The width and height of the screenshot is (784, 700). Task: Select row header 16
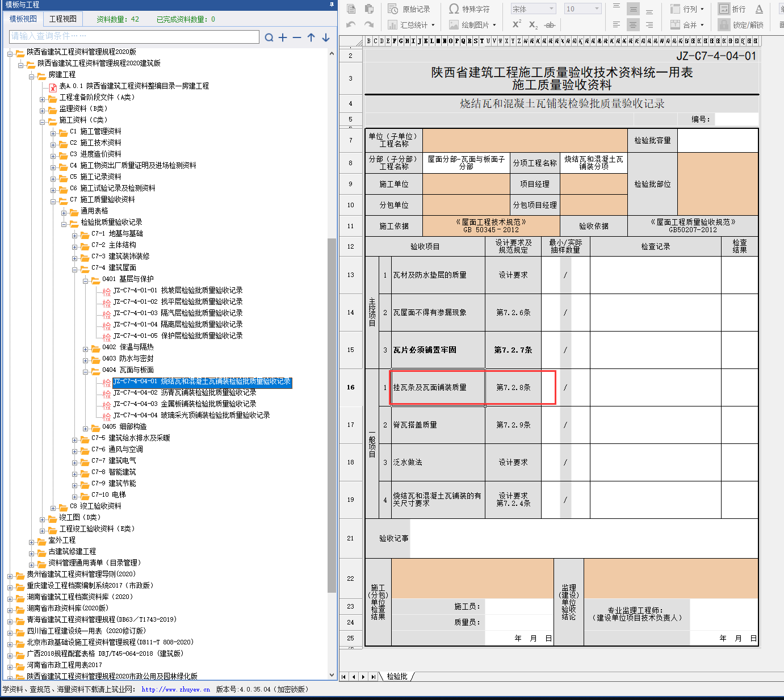350,387
